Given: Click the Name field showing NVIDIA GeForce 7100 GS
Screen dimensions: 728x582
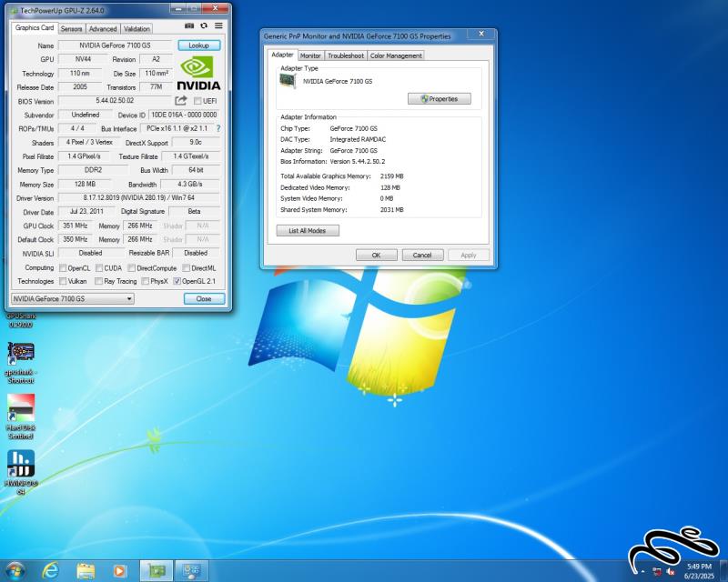Looking at the screenshot, I should point(115,45).
